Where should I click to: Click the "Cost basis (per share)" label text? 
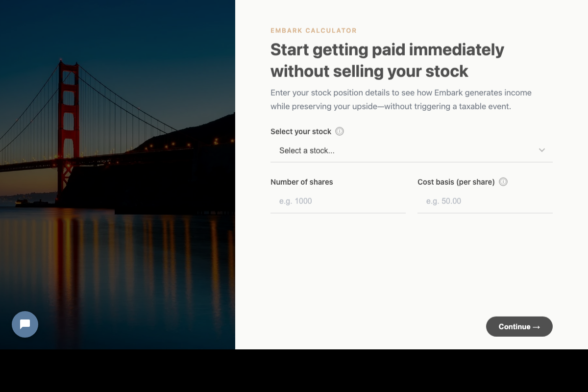point(456,182)
